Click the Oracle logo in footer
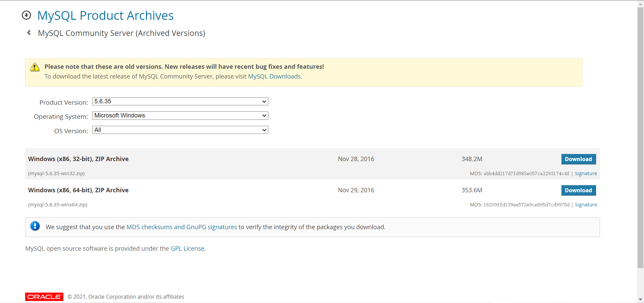644x303 pixels. coord(44,297)
